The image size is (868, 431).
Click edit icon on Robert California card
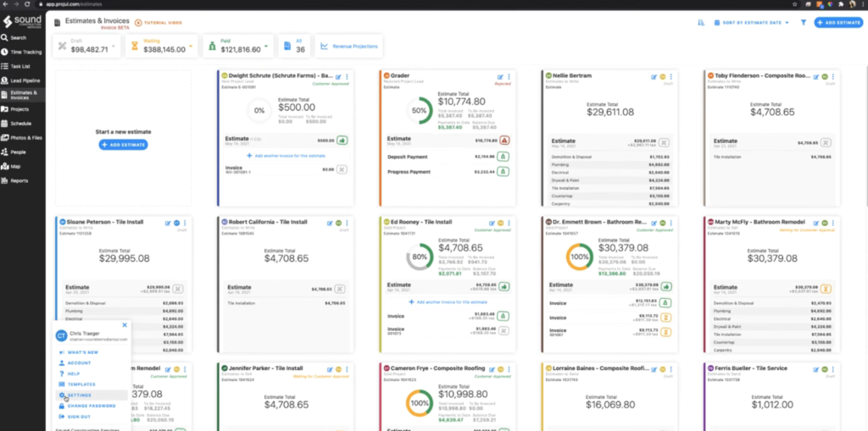pyautogui.click(x=330, y=223)
